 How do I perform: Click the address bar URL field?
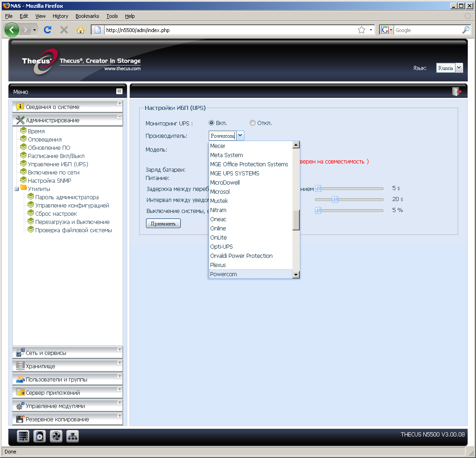pyautogui.click(x=231, y=30)
